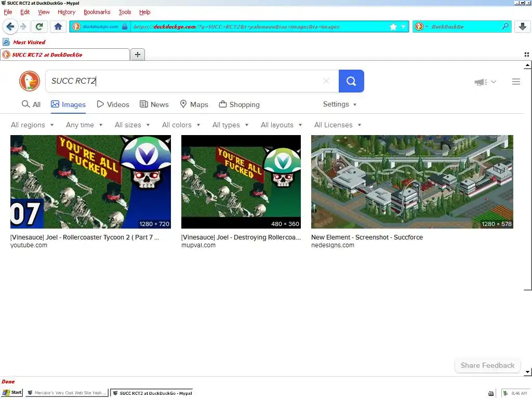Expand the All Licenses filter

[338, 125]
